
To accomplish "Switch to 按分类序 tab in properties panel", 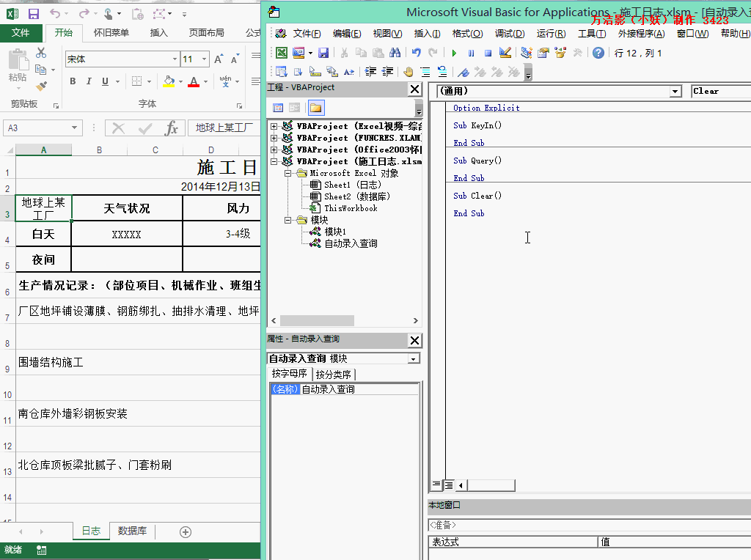I will coord(334,375).
